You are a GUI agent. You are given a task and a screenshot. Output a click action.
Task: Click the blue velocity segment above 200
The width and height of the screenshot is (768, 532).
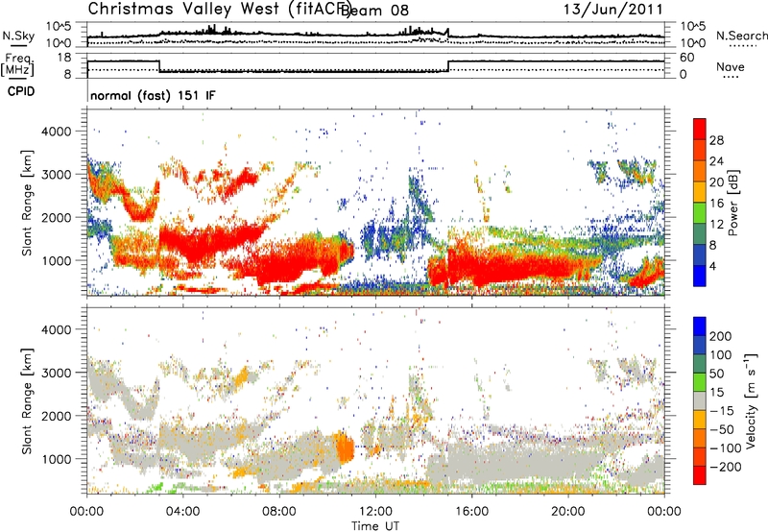(x=700, y=326)
